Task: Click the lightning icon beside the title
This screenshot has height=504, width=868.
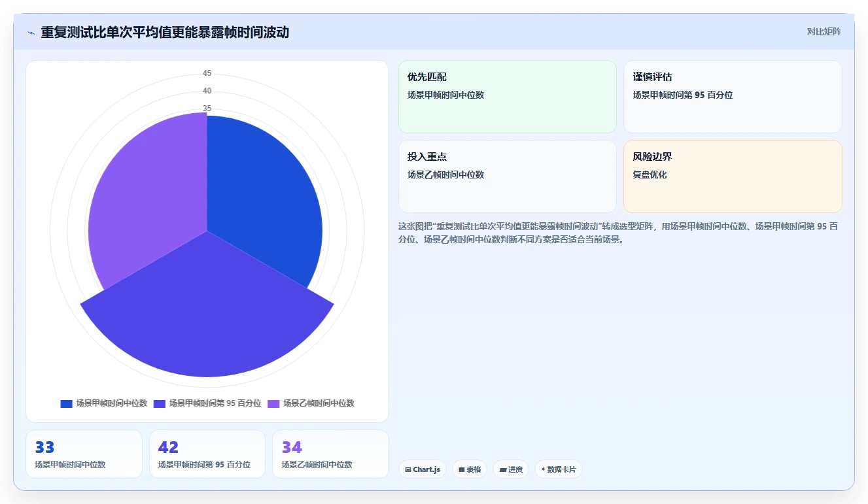Action: pyautogui.click(x=31, y=33)
